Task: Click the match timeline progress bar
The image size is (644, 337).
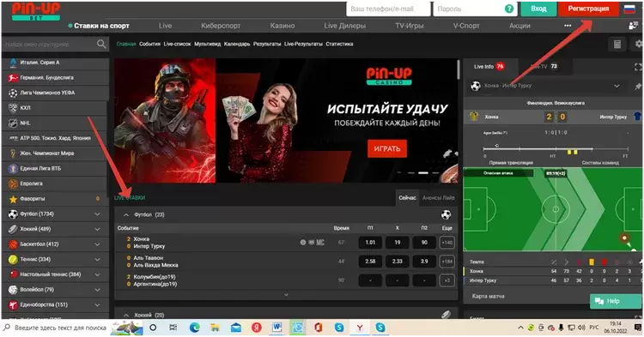Action: click(x=556, y=149)
